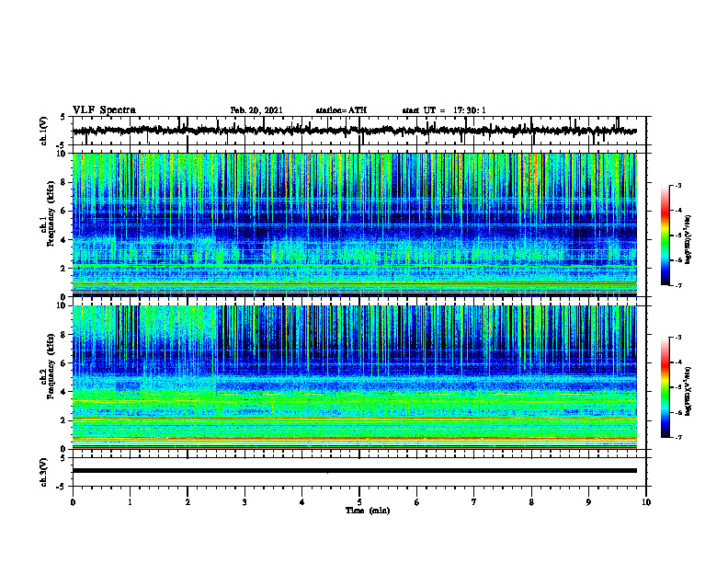
Task: Click the "-7" label on ch.1 color bar
Action: 678,285
